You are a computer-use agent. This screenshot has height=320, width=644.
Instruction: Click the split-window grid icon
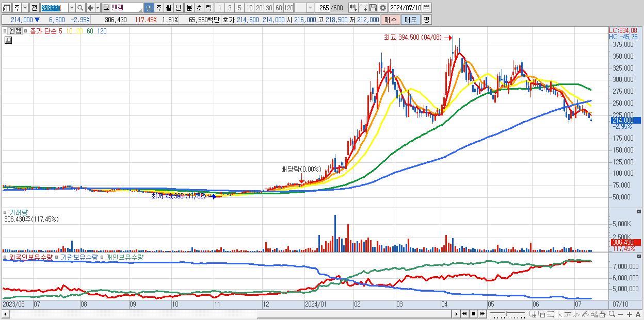pos(533,314)
